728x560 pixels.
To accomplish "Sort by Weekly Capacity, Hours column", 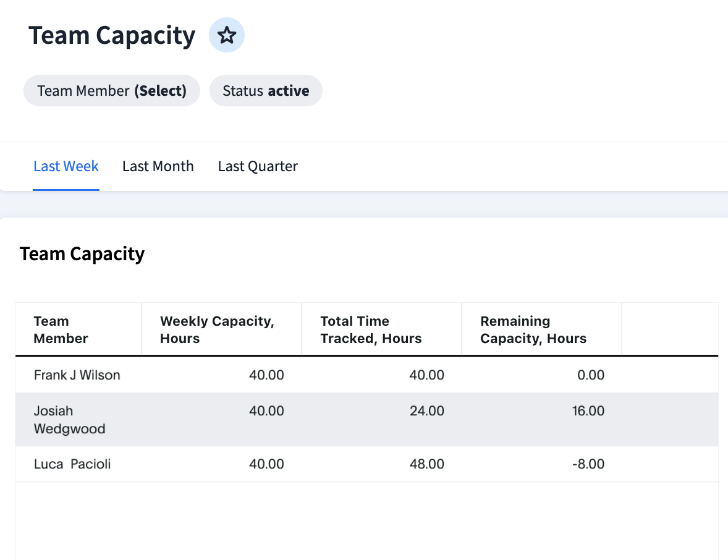I will [x=217, y=329].
